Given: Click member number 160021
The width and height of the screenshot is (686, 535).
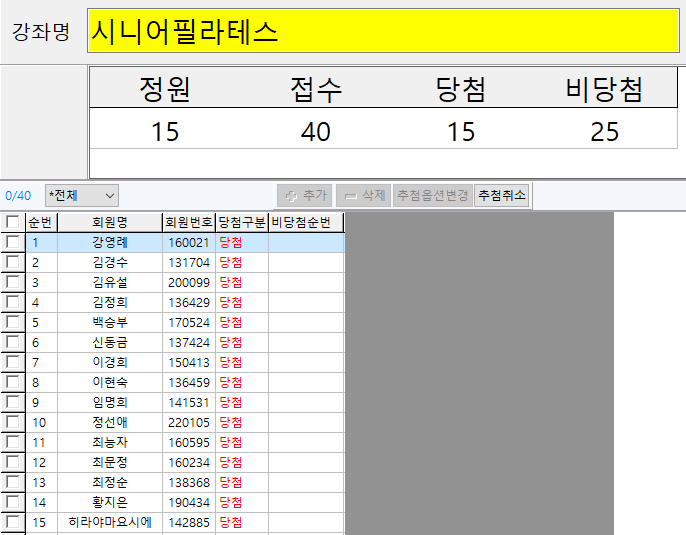Looking at the screenshot, I should click(x=189, y=243).
